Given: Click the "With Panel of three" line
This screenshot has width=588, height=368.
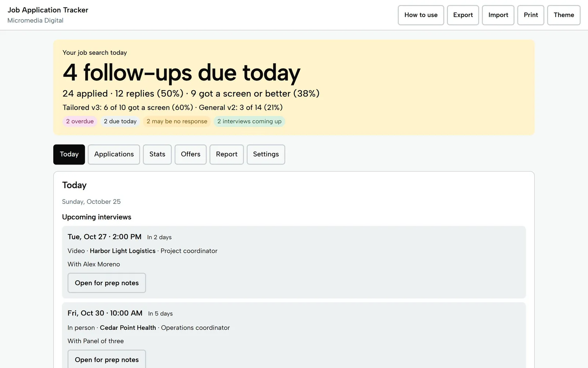Looking at the screenshot, I should (96, 341).
